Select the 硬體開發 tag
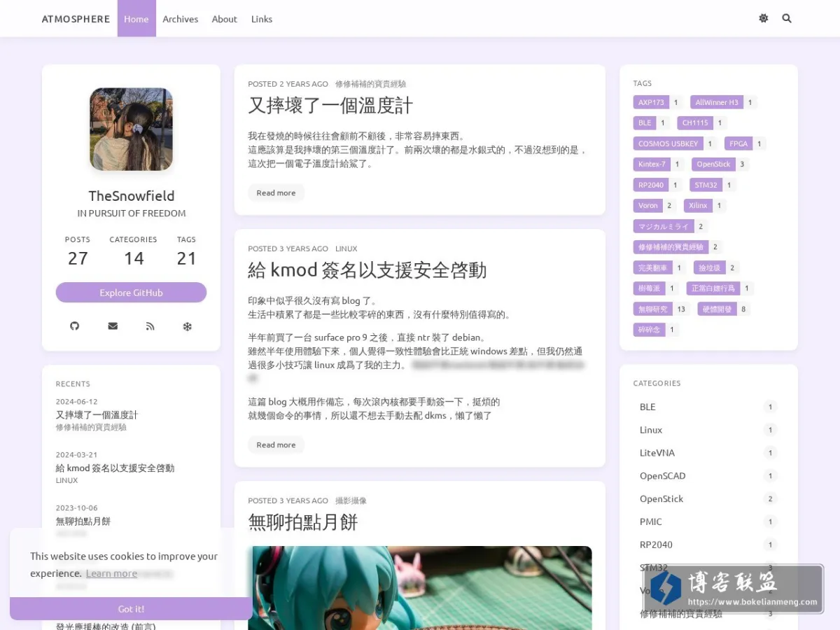840x630 pixels. (x=717, y=309)
